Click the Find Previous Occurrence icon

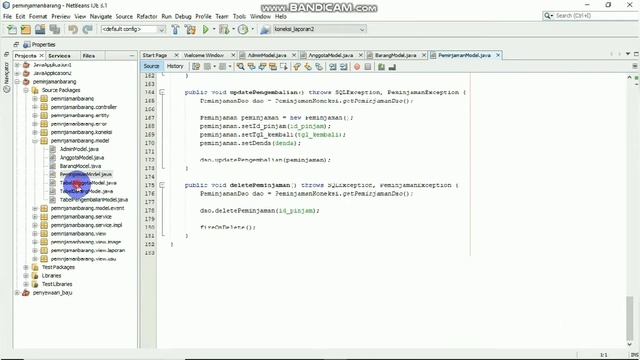[251, 67]
